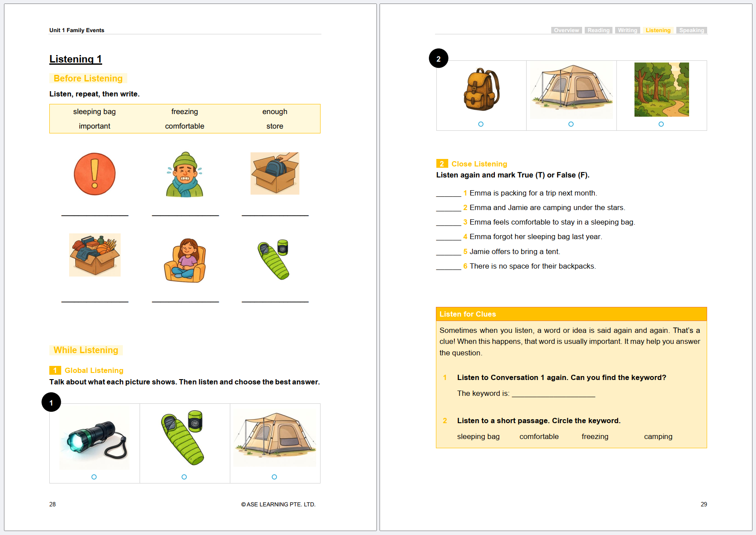Go to the Reading tab
The height and width of the screenshot is (535, 756).
tap(598, 30)
